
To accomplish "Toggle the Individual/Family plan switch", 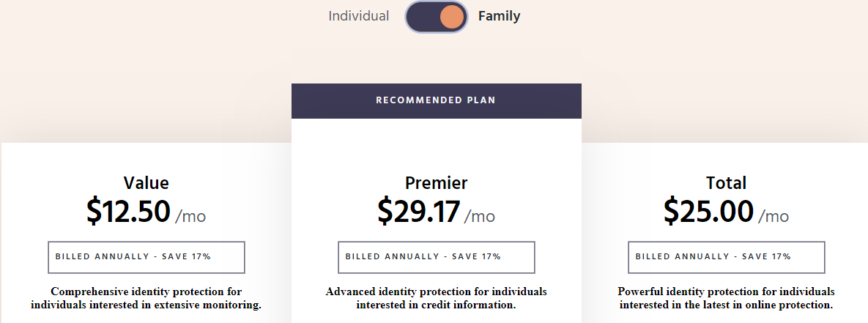I will [437, 17].
